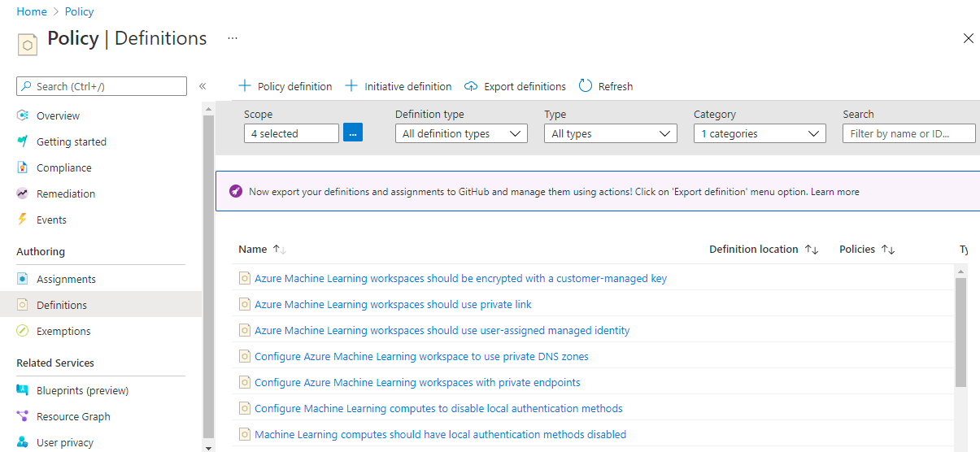Click the Filter by name or ID field
The width and height of the screenshot is (980, 452).
pos(908,133)
